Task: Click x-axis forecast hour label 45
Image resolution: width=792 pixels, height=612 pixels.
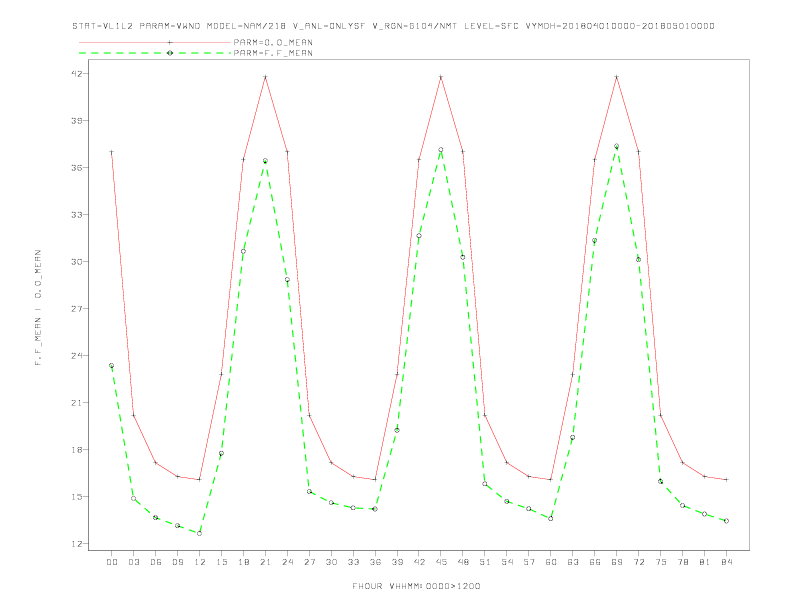Action: pyautogui.click(x=441, y=562)
